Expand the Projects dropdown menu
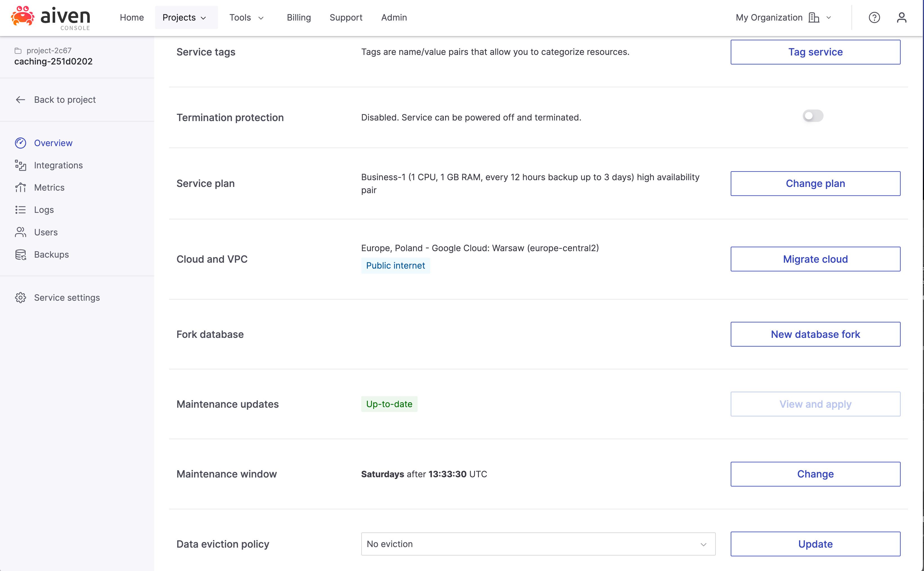 (x=186, y=17)
